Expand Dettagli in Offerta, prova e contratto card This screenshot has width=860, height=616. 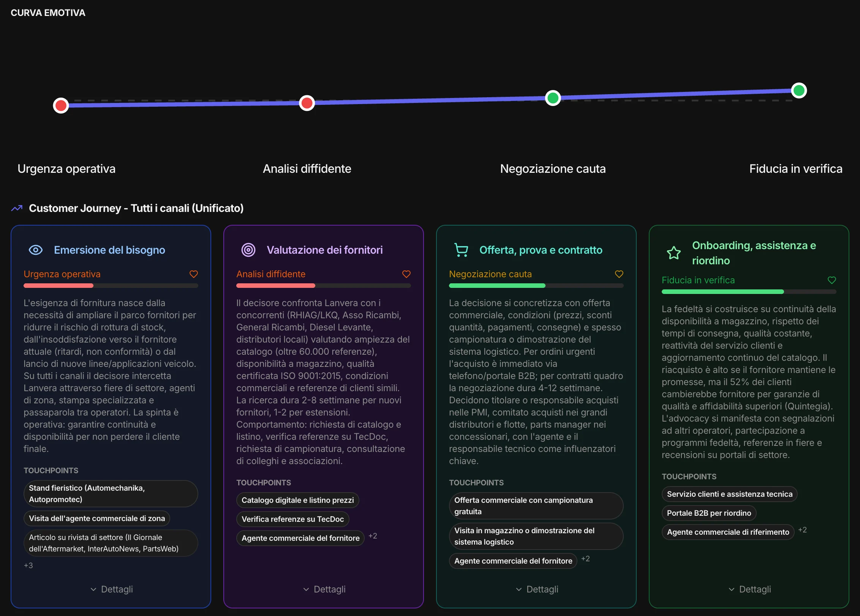(x=537, y=589)
